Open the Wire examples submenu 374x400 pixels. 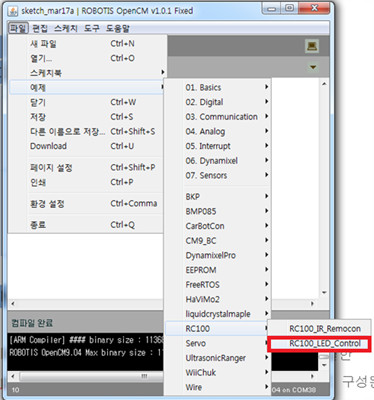pos(218,388)
